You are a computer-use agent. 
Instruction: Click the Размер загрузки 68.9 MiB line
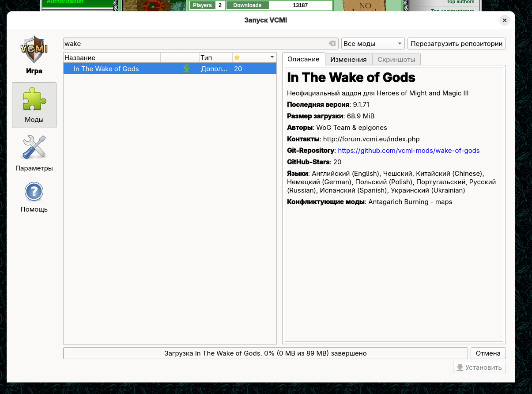[x=331, y=116]
